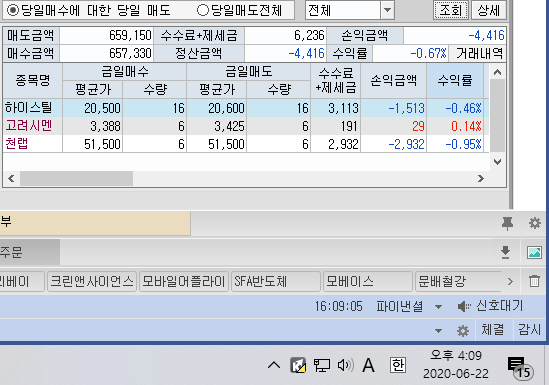This screenshot has height=385, width=549.
Task: Click 매도금액 value 659,150
Action: point(106,35)
